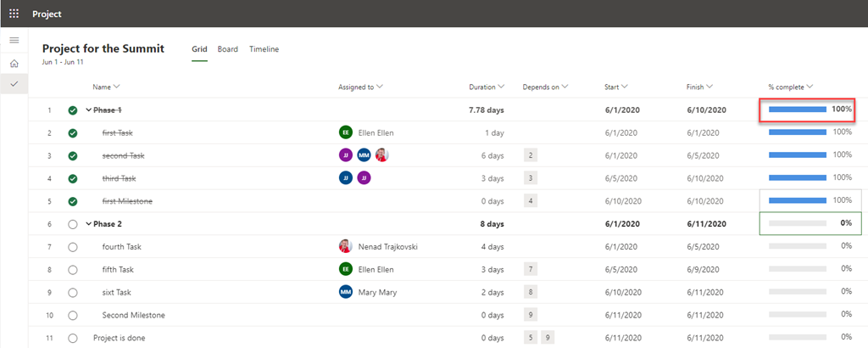Click Ellen Ellen avatar on first Task
Image resolution: width=868 pixels, height=348 pixels.
pos(345,132)
